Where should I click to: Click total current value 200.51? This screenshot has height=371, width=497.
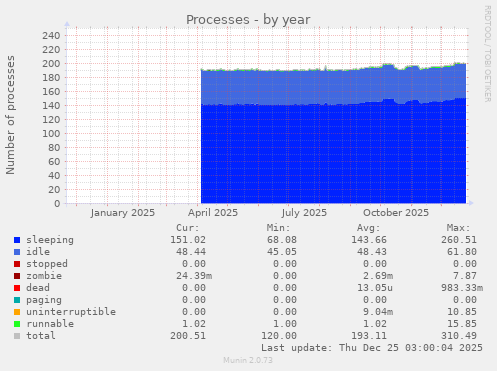(x=188, y=336)
